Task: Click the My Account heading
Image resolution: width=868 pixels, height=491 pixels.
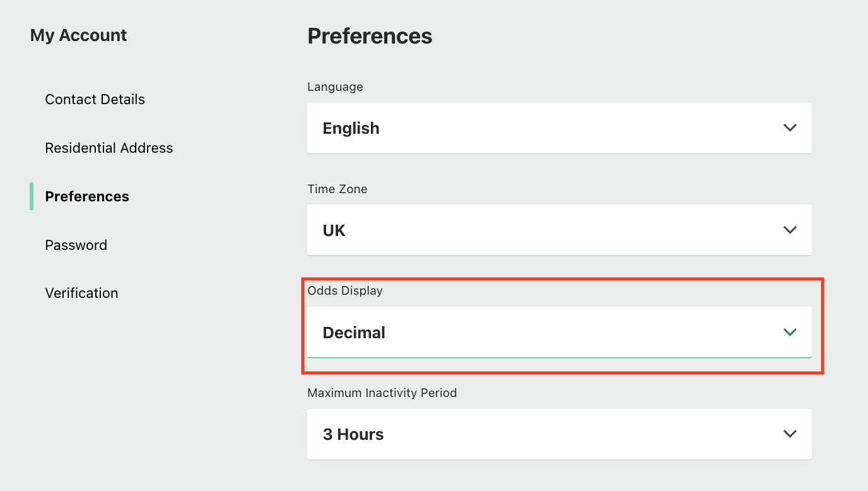Action: pos(78,35)
